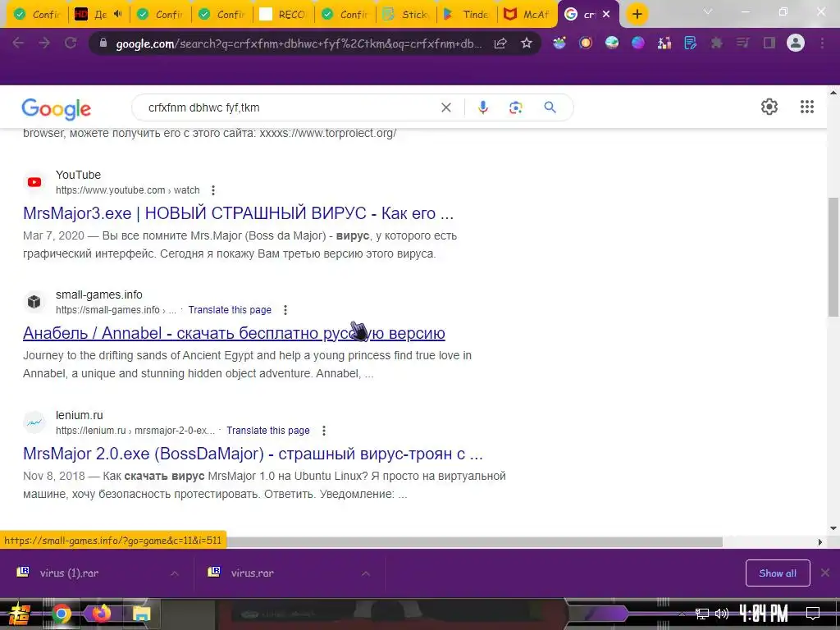Open the Chrome profile avatar
840x630 pixels.
click(796, 43)
